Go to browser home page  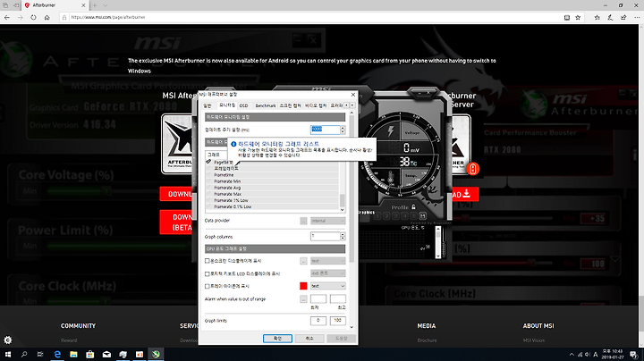[47, 17]
